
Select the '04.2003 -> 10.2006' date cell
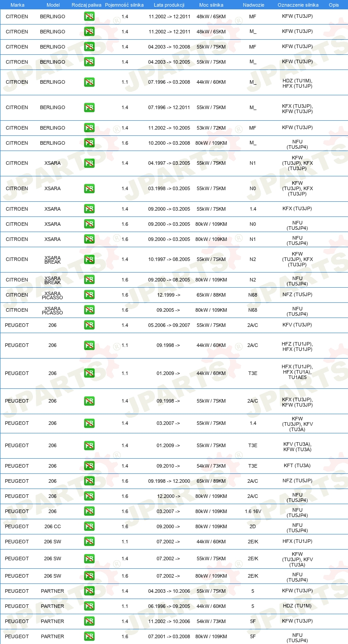(x=169, y=591)
